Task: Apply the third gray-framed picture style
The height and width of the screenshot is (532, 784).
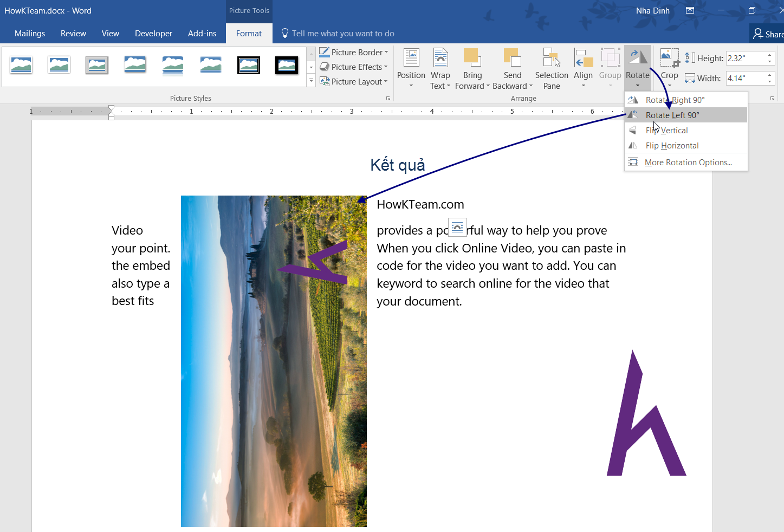Action: click(97, 65)
